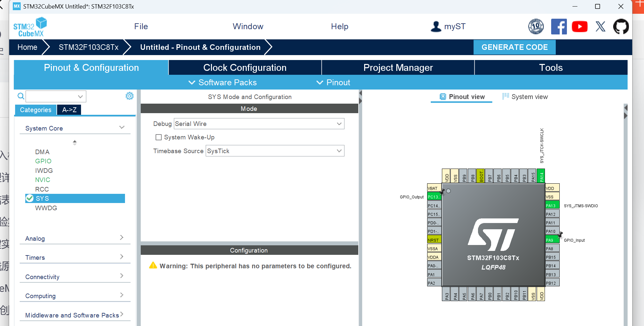Click STM32F103C8Tx breadcrumb
The image size is (644, 326).
pos(89,47)
